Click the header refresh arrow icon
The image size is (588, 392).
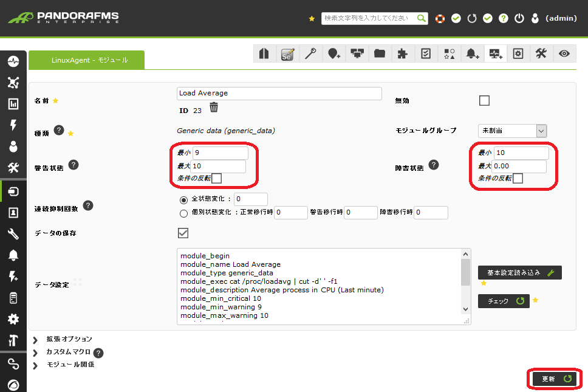(472, 18)
